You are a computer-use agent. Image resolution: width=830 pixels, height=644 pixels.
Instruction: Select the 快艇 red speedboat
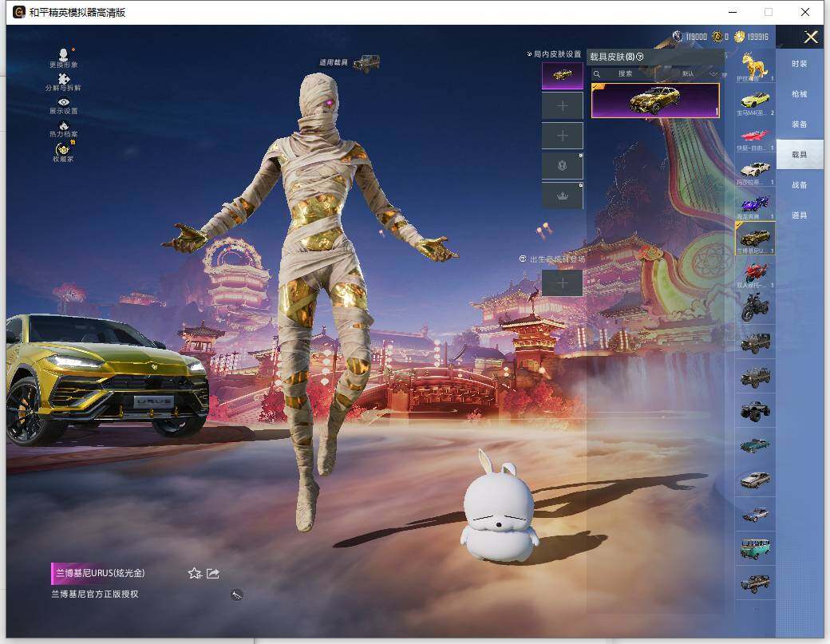755,136
